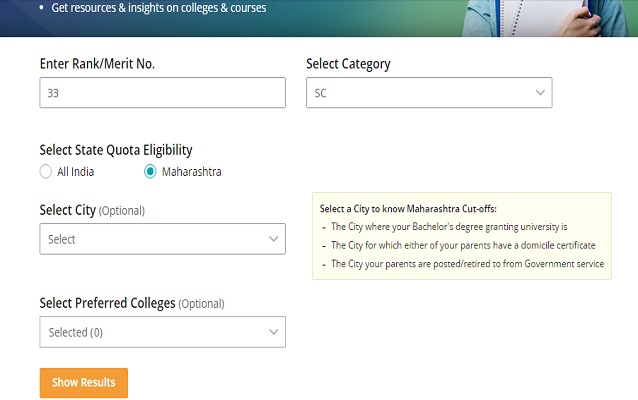
Task: Select the All India radio button
Action: click(46, 172)
